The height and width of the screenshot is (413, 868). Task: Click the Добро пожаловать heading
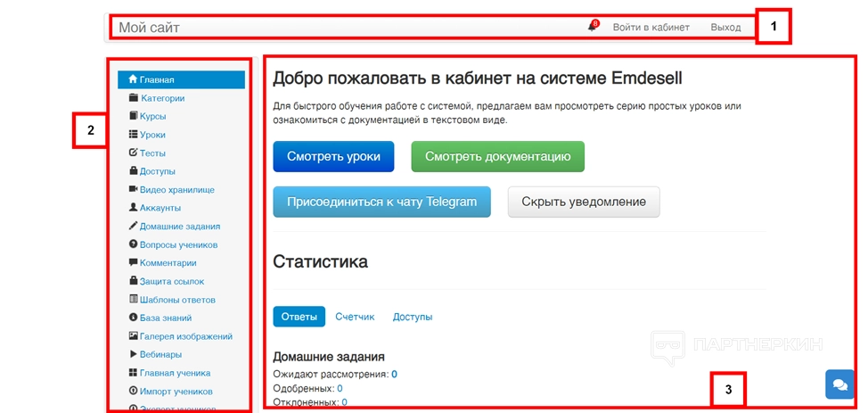tap(477, 78)
